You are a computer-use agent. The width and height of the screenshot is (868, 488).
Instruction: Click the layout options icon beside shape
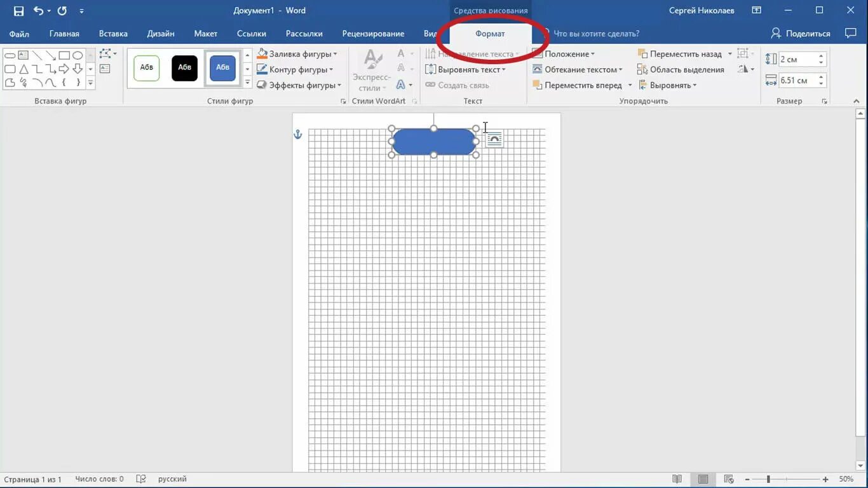[x=494, y=139]
